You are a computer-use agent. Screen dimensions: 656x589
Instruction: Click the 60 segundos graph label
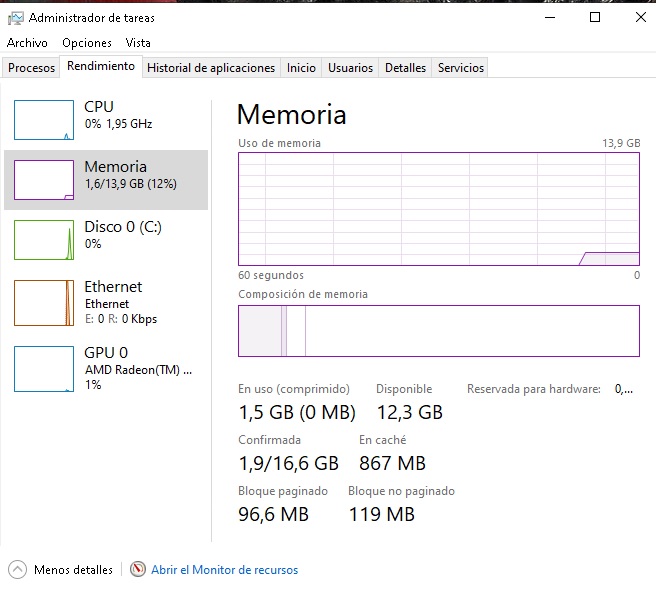(271, 275)
